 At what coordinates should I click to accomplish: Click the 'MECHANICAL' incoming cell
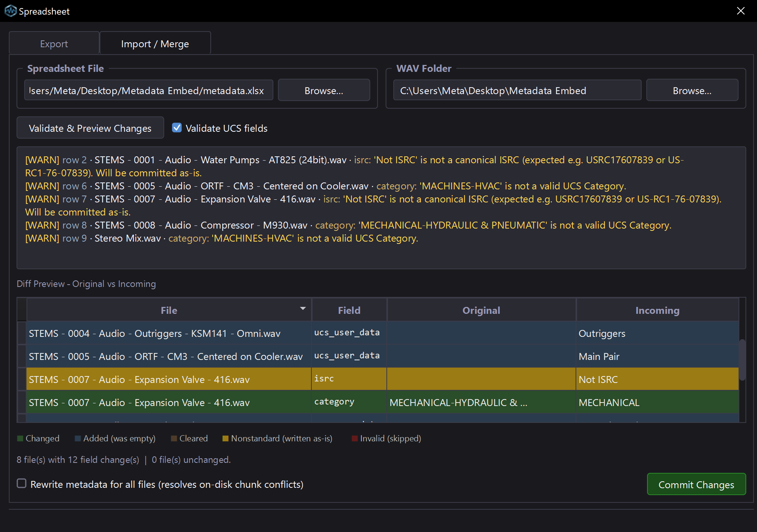coord(657,402)
